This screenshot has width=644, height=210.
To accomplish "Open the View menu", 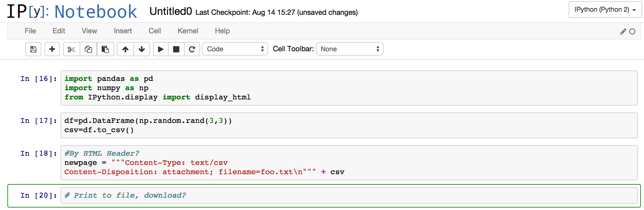I will point(89,31).
